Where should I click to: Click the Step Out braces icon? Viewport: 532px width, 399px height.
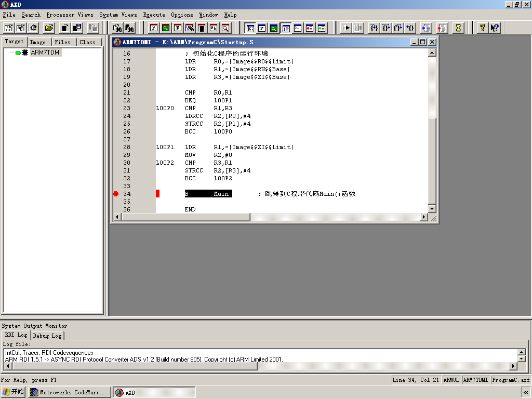398,28
